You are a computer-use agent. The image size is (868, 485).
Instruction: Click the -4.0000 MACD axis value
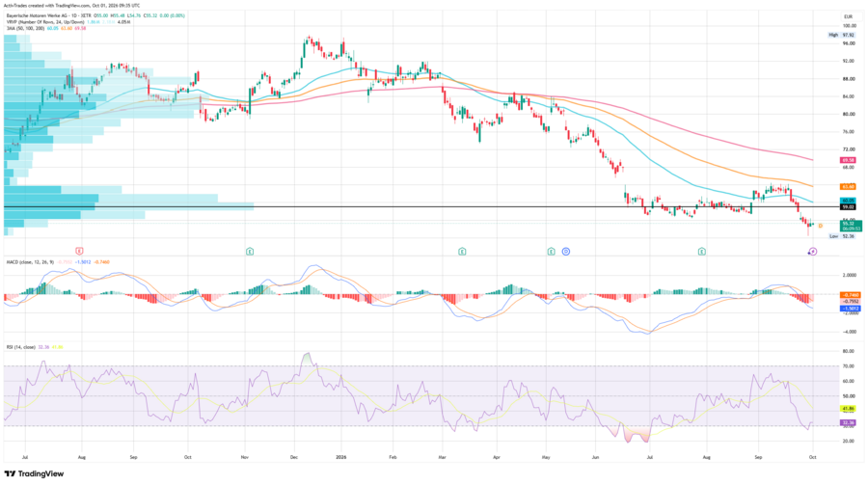[849, 333]
